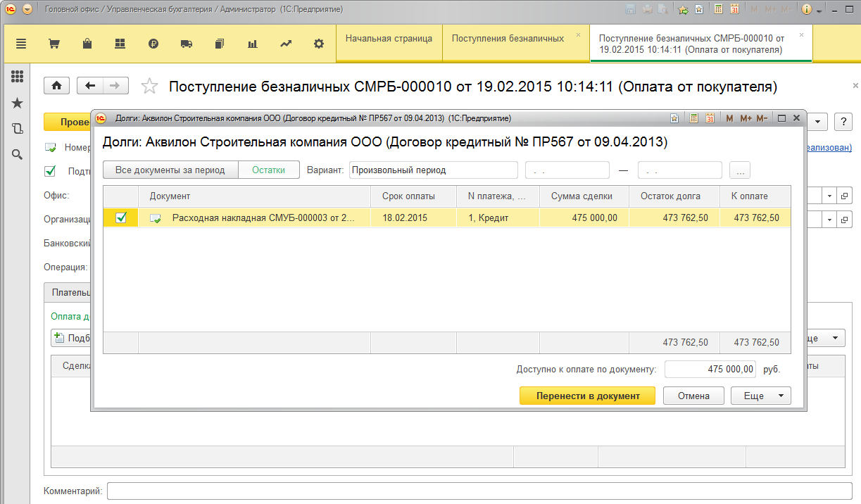Navigate forward with the right arrow button
861x504 pixels.
coord(115,85)
